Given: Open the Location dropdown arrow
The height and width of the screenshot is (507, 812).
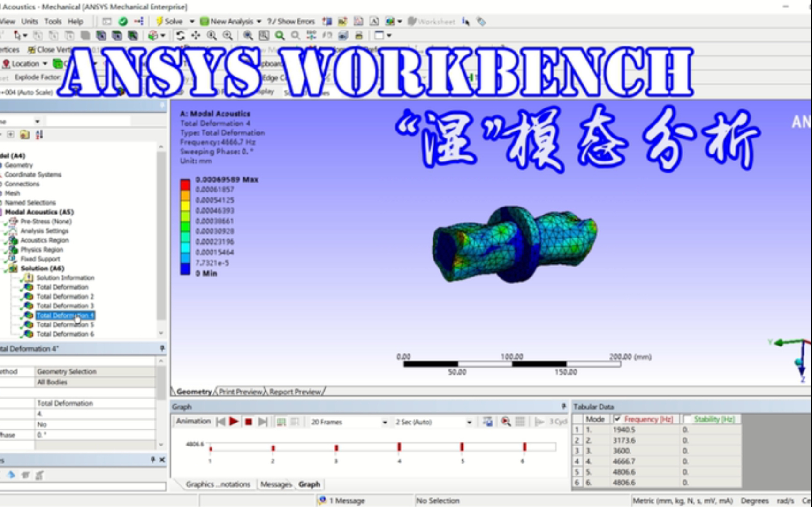Looking at the screenshot, I should [x=45, y=63].
